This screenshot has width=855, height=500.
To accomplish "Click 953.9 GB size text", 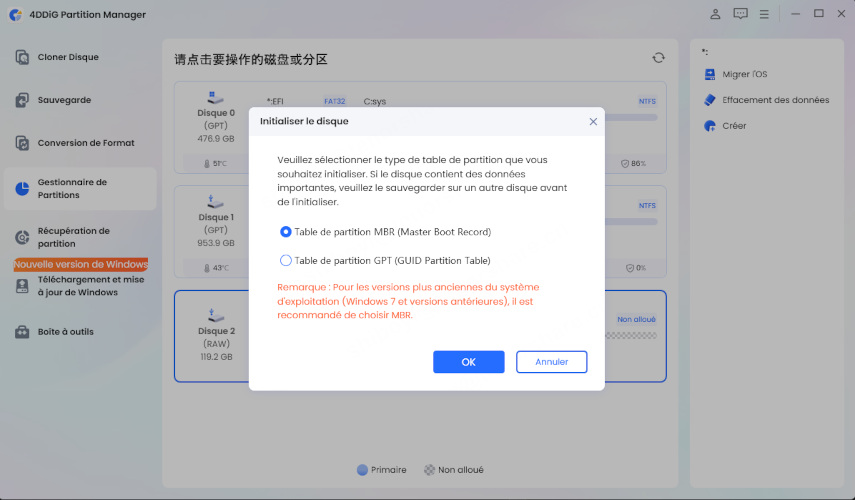I will tap(216, 243).
